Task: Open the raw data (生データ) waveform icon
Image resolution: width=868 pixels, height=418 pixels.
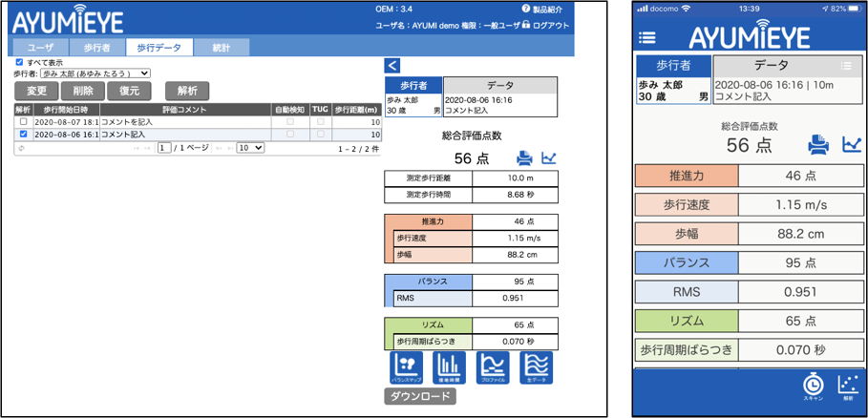Action: click(537, 368)
